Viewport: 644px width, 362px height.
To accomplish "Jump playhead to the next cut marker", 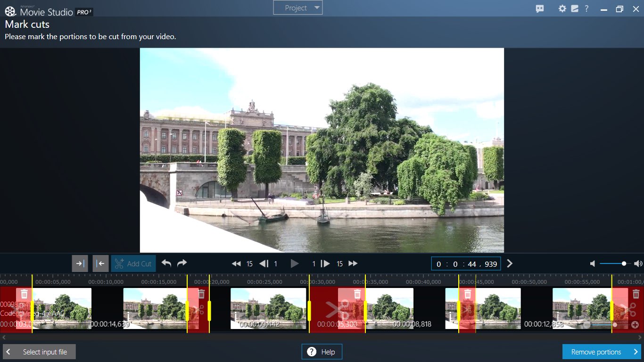I will coord(80,263).
